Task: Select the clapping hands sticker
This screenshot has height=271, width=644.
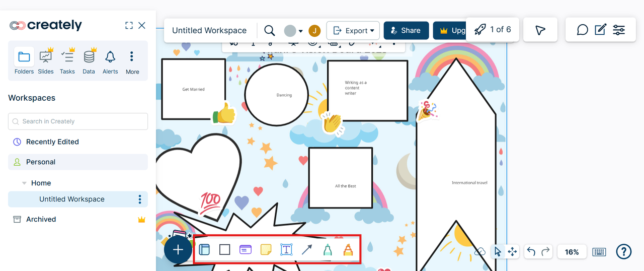Action: [x=332, y=123]
